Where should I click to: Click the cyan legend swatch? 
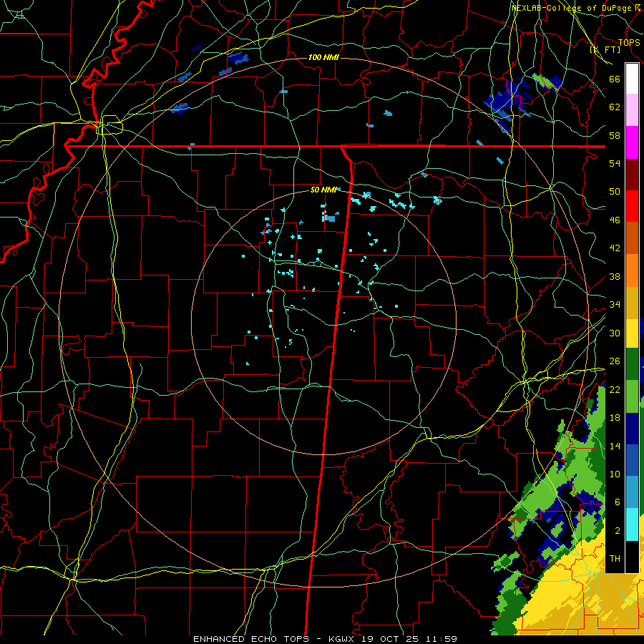[x=632, y=525]
